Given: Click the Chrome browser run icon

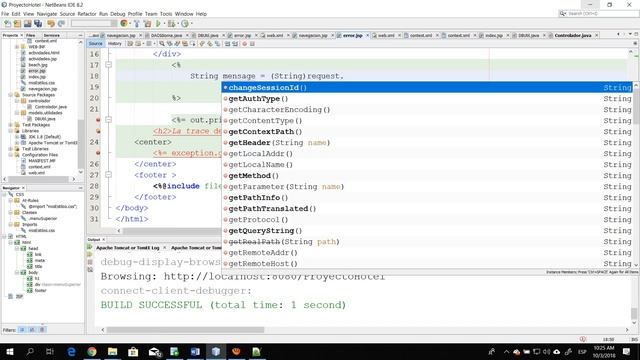Looking at the screenshot, I should 124,24.
